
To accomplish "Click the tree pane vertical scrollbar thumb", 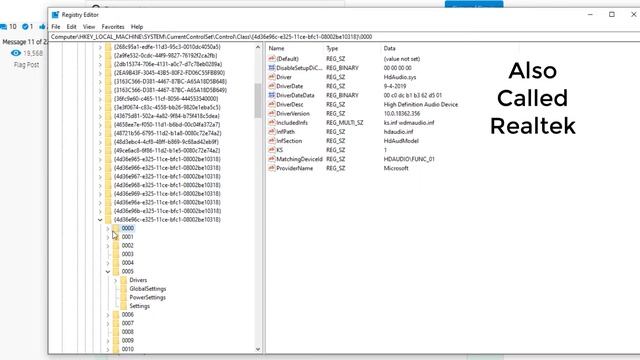I will [x=258, y=100].
